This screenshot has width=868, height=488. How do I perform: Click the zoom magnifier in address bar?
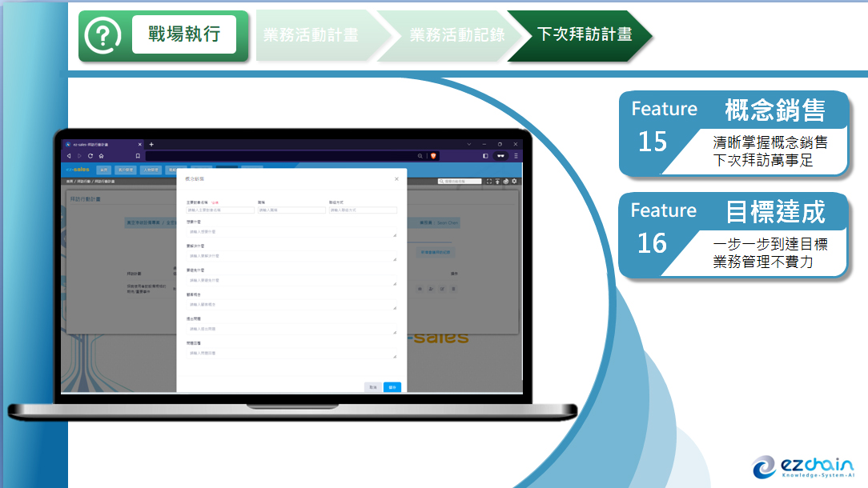coord(420,156)
